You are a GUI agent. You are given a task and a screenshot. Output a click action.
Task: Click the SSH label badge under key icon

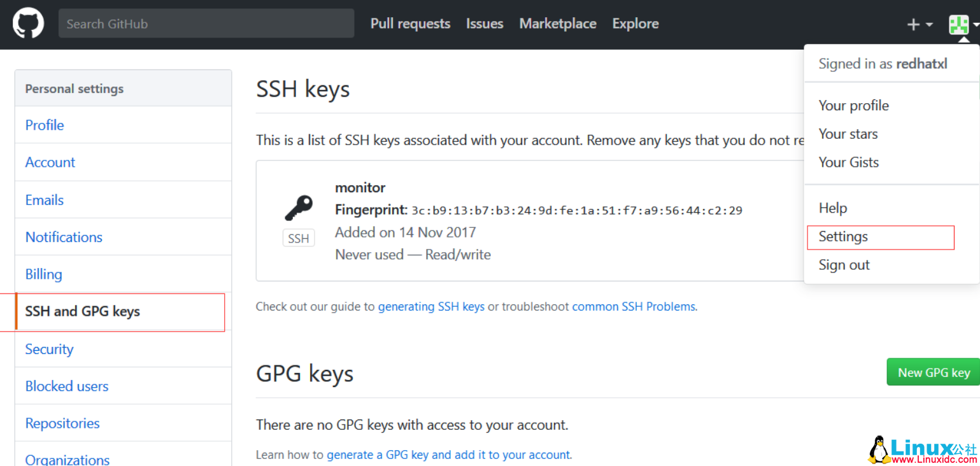tap(298, 239)
